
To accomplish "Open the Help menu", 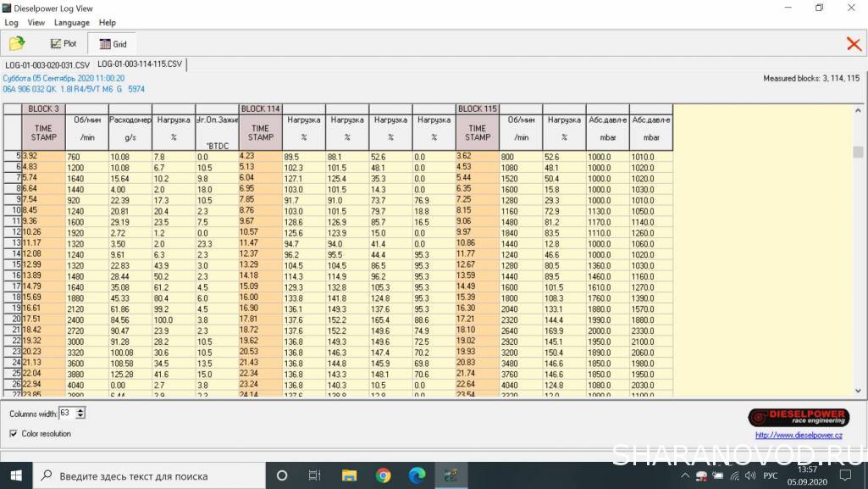I will click(x=108, y=23).
